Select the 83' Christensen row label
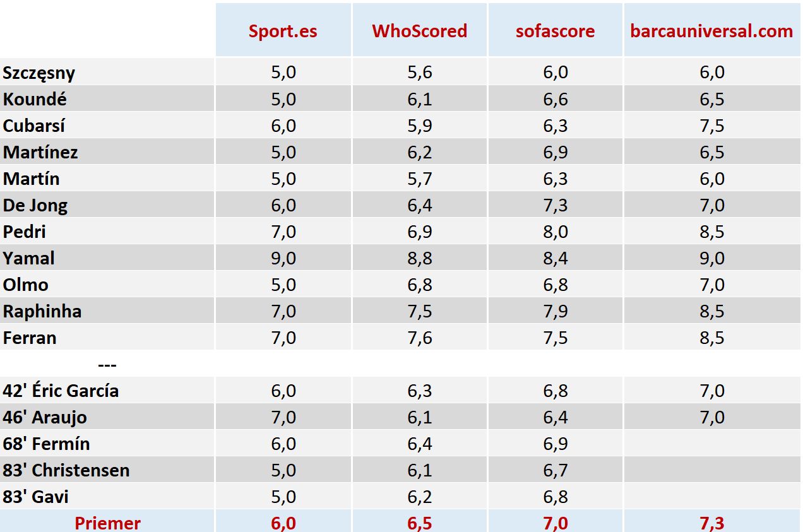 (x=66, y=470)
